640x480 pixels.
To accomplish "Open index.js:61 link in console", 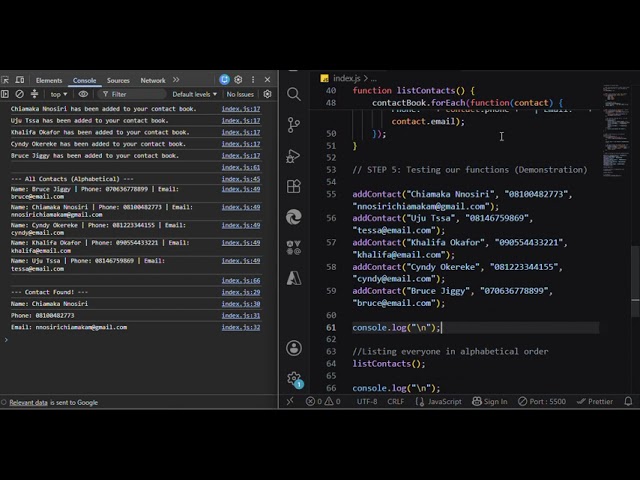I will click(x=241, y=167).
